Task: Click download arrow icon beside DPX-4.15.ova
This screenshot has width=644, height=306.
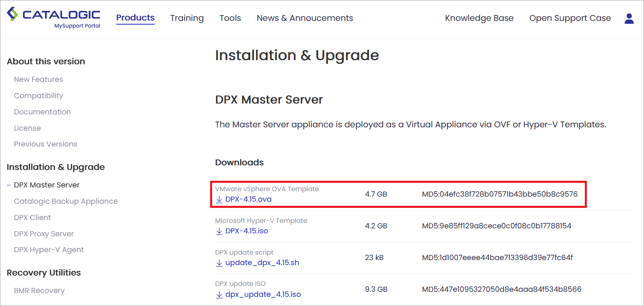Action: (219, 200)
